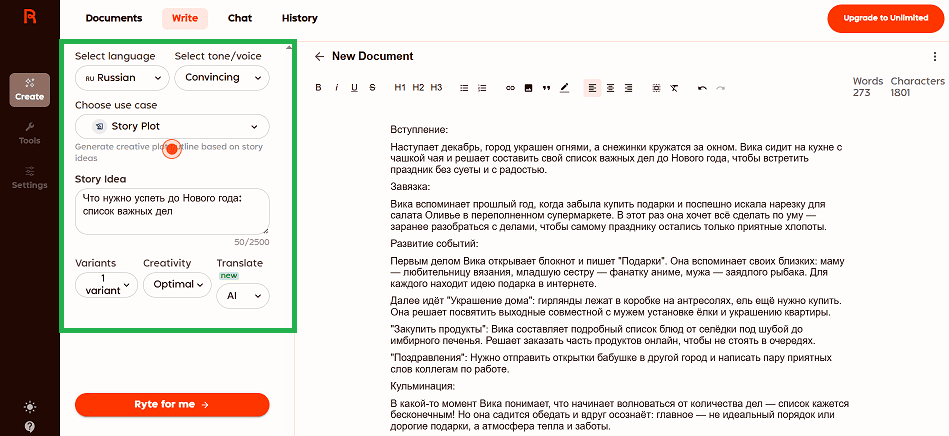949x436 pixels.
Task: Open the Story Plot use case dropdown
Action: (x=172, y=127)
